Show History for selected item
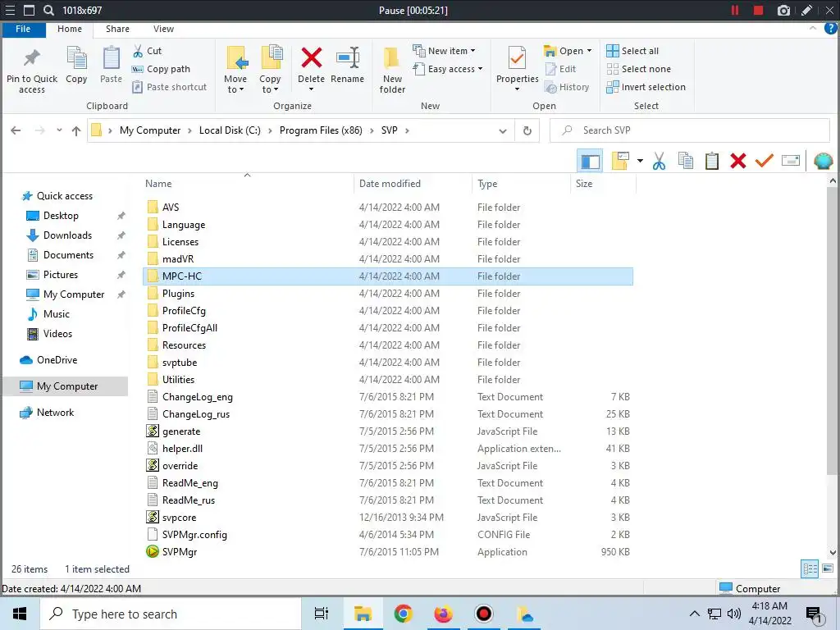 point(567,87)
